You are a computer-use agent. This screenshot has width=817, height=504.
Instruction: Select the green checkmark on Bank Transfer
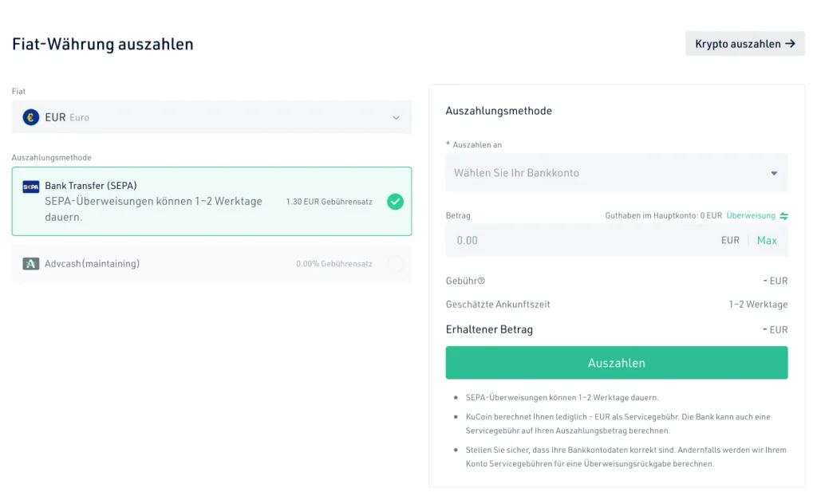click(x=395, y=202)
